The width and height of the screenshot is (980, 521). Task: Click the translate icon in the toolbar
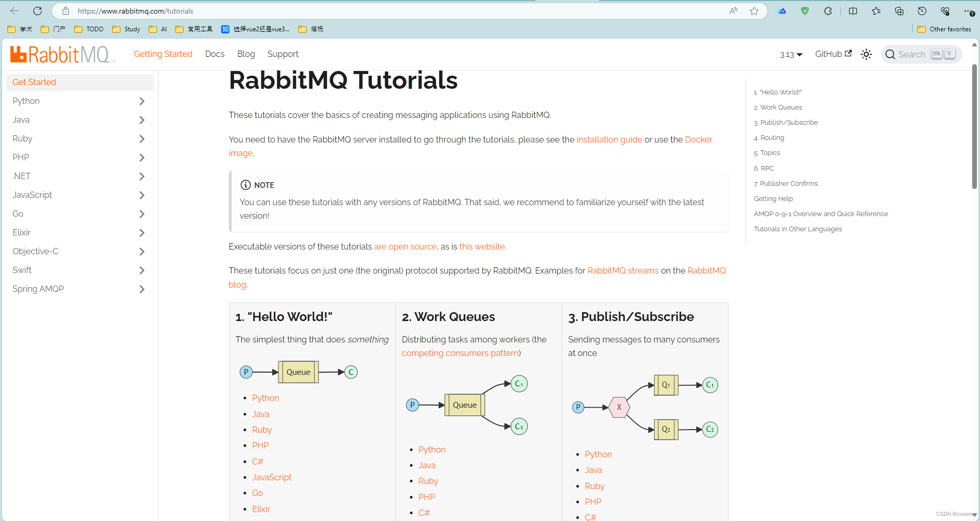782,10
